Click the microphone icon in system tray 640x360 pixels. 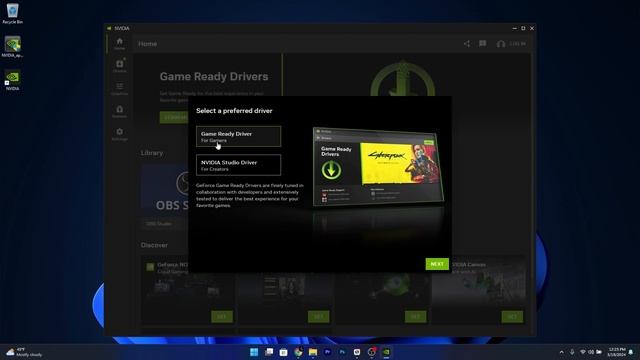tap(572, 352)
